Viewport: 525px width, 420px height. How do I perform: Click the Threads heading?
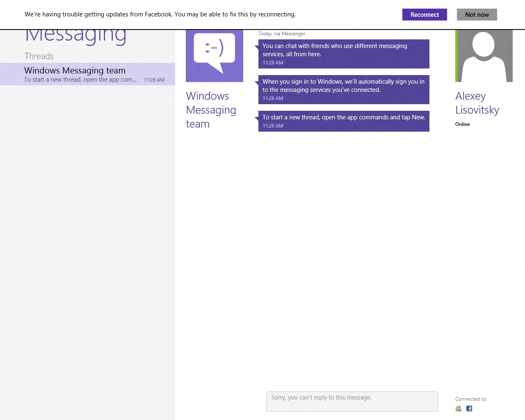tap(39, 56)
